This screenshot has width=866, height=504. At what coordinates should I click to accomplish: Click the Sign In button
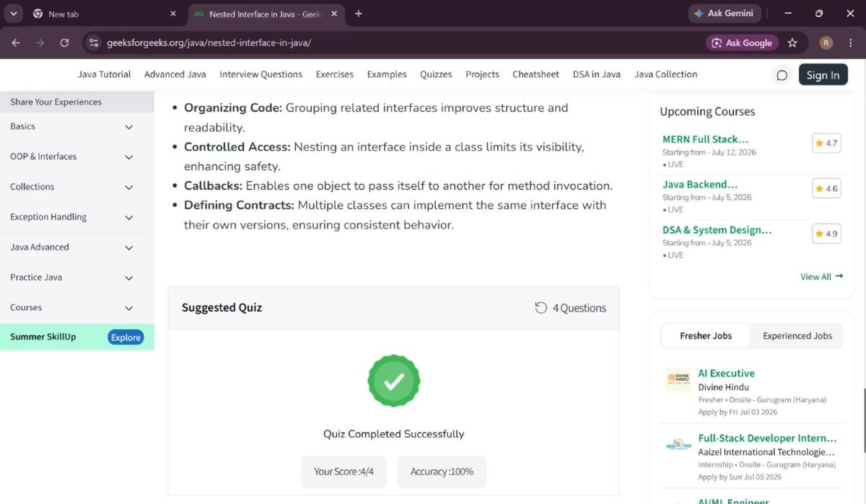823,75
